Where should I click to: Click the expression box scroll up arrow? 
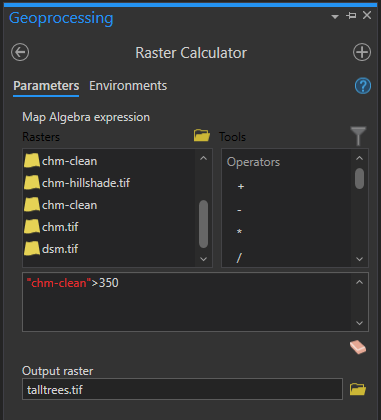[x=359, y=282]
